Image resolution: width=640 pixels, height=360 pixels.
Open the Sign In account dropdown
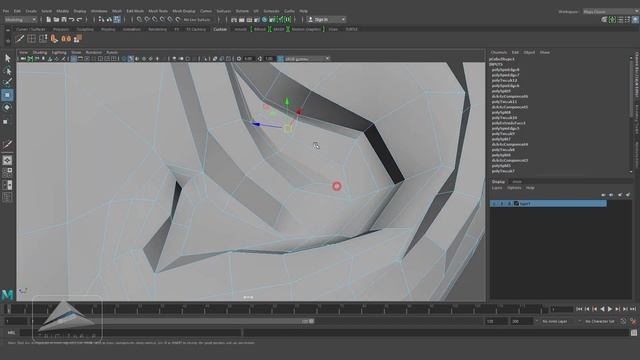[326, 19]
